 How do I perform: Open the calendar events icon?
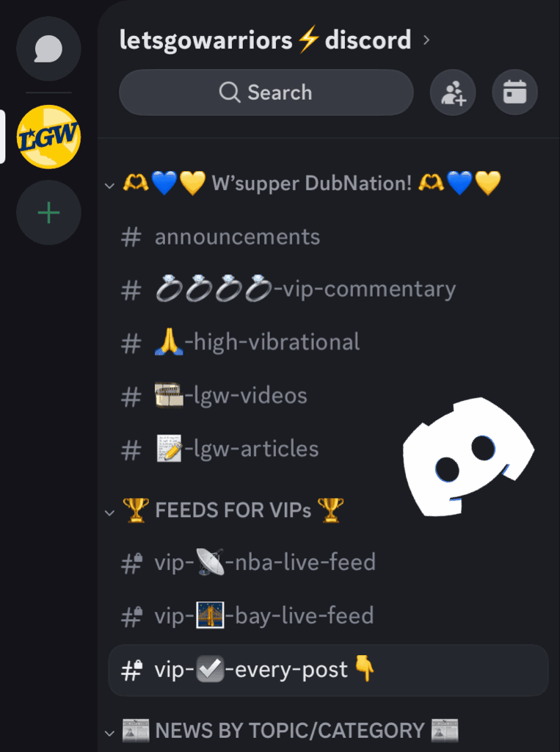coord(515,93)
